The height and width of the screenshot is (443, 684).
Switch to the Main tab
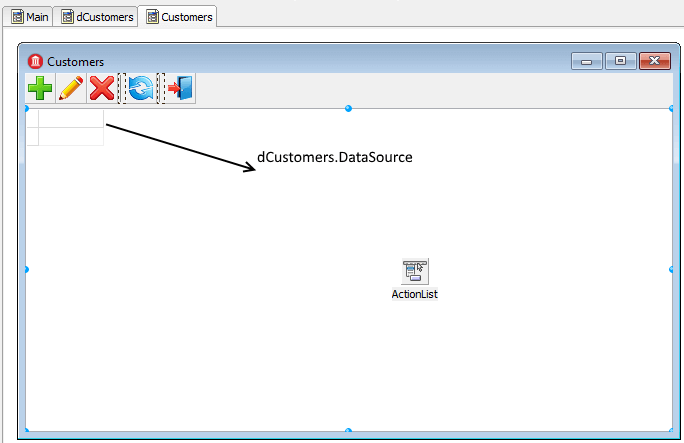click(30, 17)
